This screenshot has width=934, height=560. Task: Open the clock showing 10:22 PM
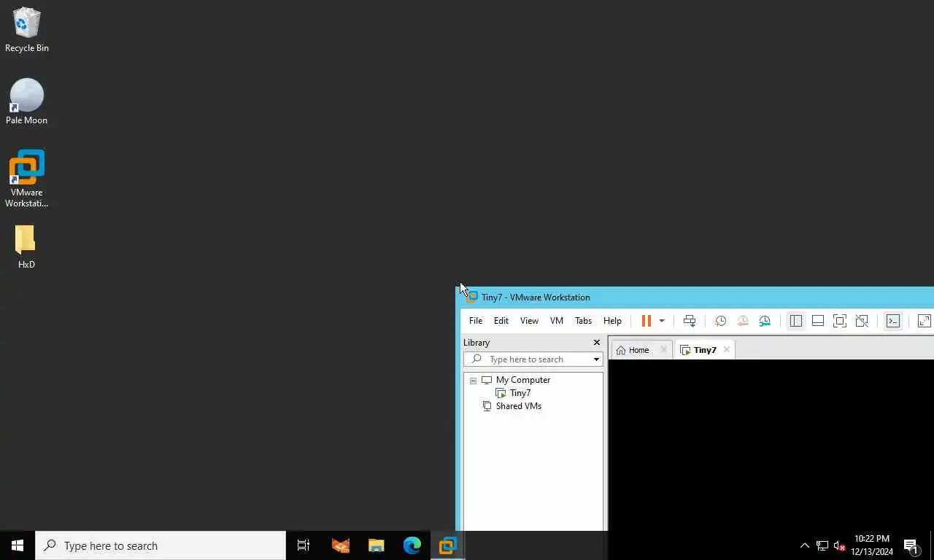pyautogui.click(x=872, y=545)
